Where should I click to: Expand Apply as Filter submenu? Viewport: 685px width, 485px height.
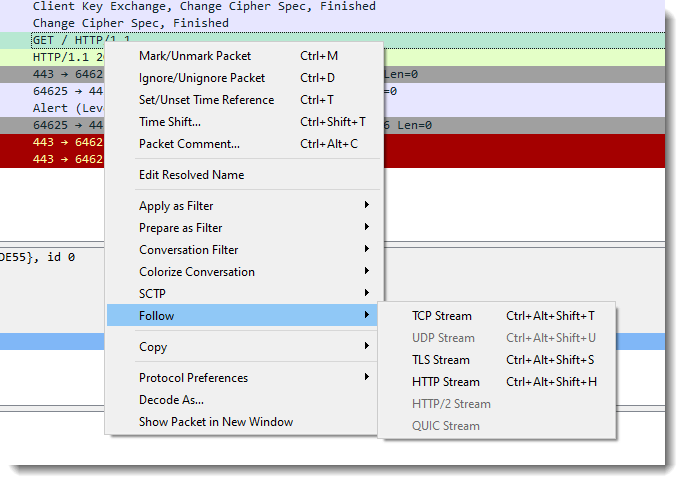176,206
